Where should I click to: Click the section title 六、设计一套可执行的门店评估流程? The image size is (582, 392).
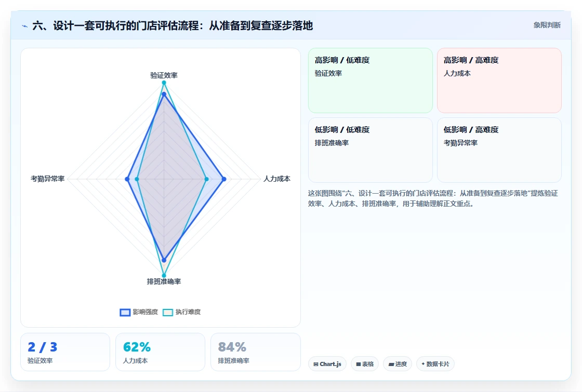pos(173,25)
